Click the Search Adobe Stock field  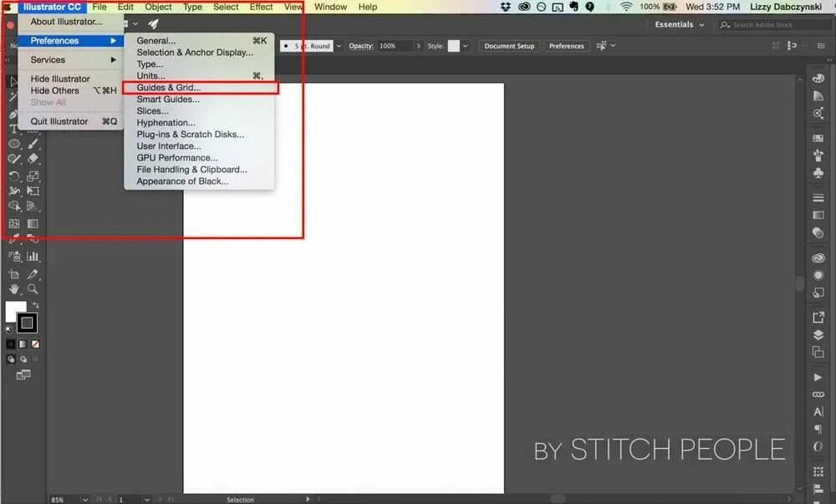pos(774,24)
